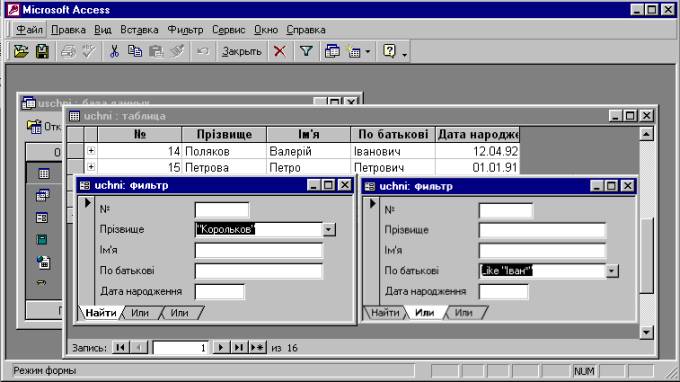Screen dimensions: 680x382
Task: Click Прізвище column header in table
Action: tap(224, 134)
